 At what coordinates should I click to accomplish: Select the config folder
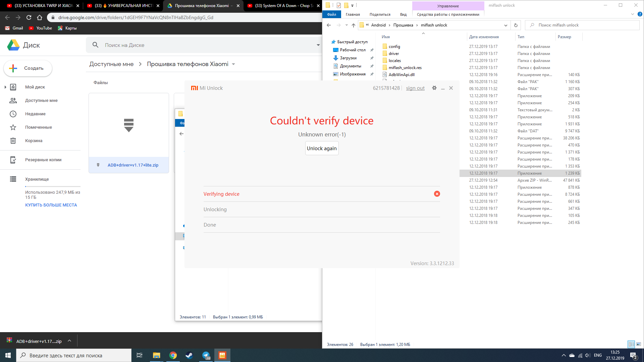pyautogui.click(x=394, y=47)
